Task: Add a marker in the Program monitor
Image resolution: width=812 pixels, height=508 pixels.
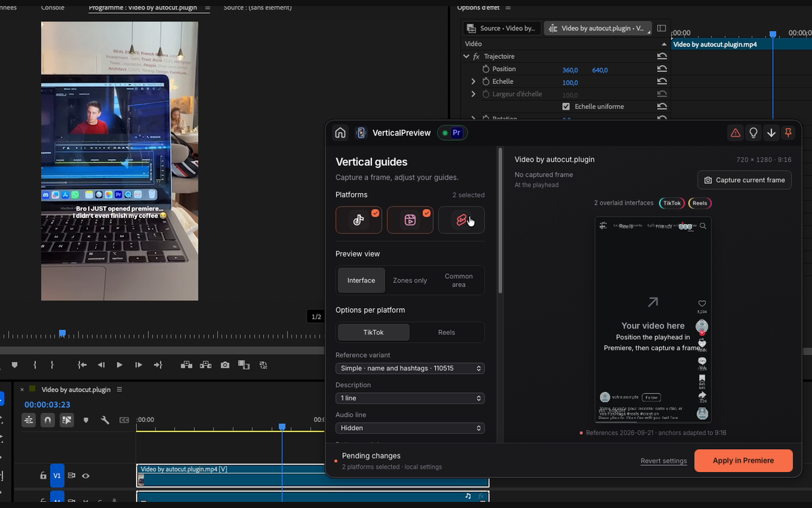Action: tap(14, 365)
